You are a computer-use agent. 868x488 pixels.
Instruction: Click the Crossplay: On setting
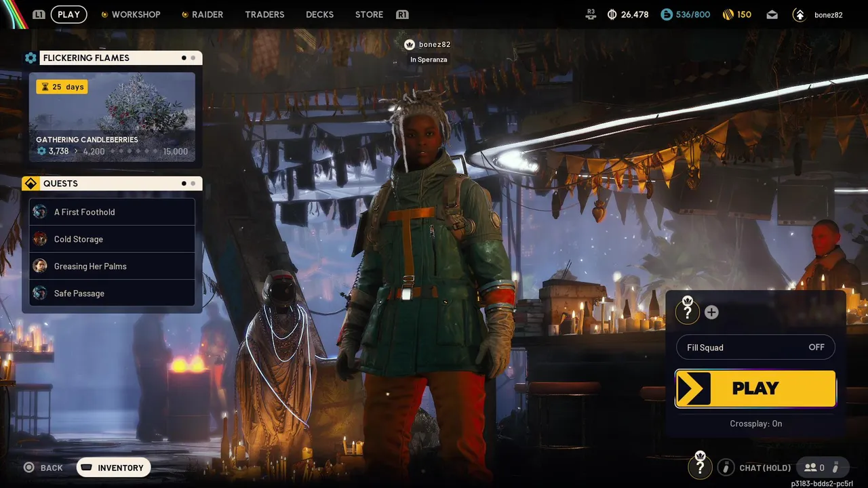coord(755,424)
